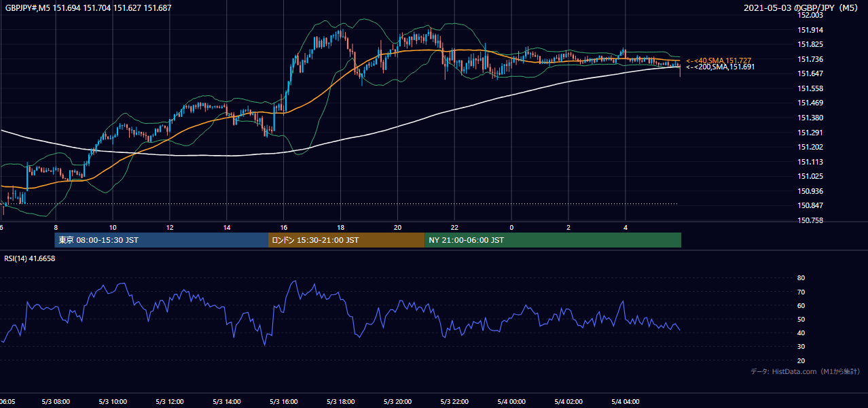The image size is (868, 408).
Task: Click the 5/4 02:00 date label
Action: 569,402
